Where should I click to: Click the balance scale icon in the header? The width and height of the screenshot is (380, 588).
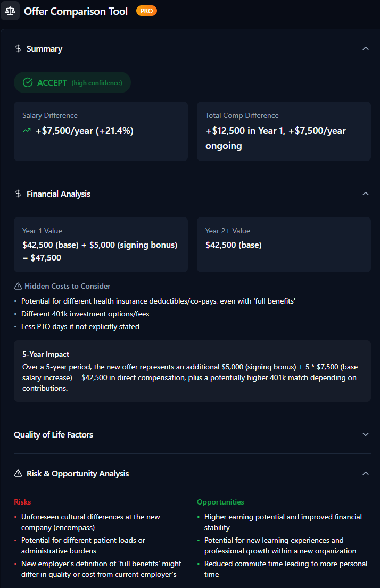(10, 11)
